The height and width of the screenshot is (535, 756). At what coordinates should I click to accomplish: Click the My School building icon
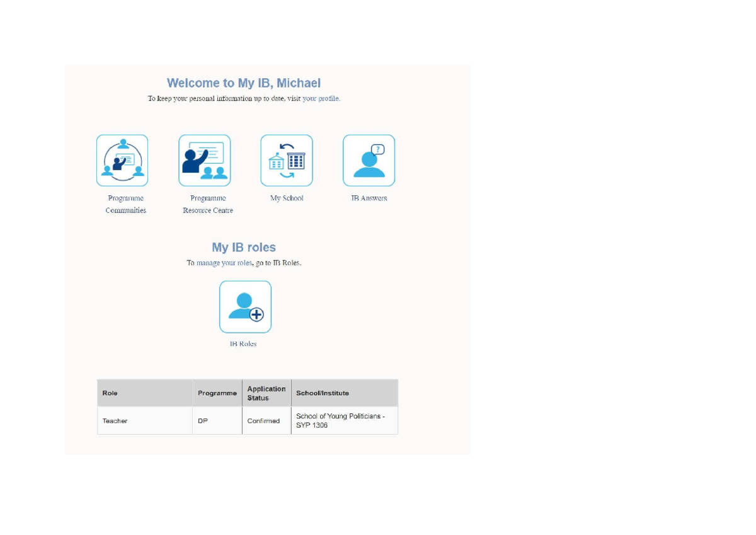287,161
